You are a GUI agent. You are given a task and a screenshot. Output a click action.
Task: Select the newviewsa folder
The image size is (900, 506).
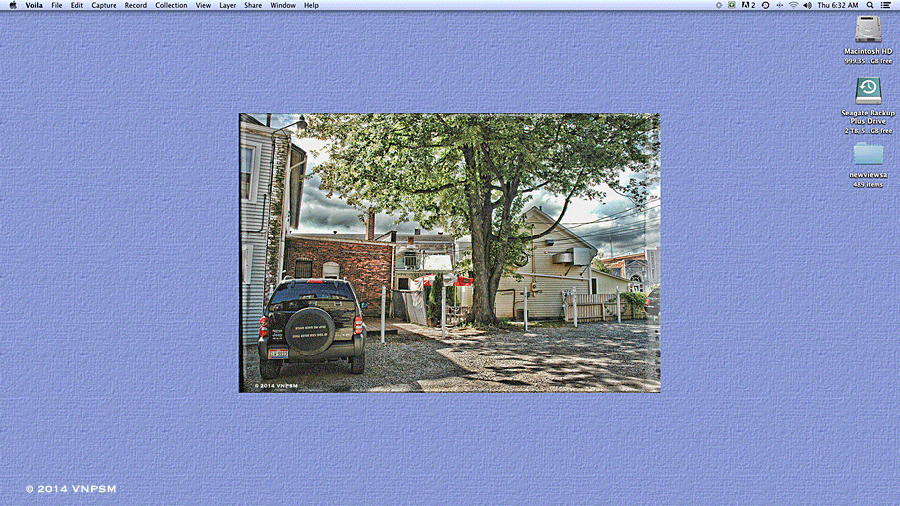click(868, 153)
